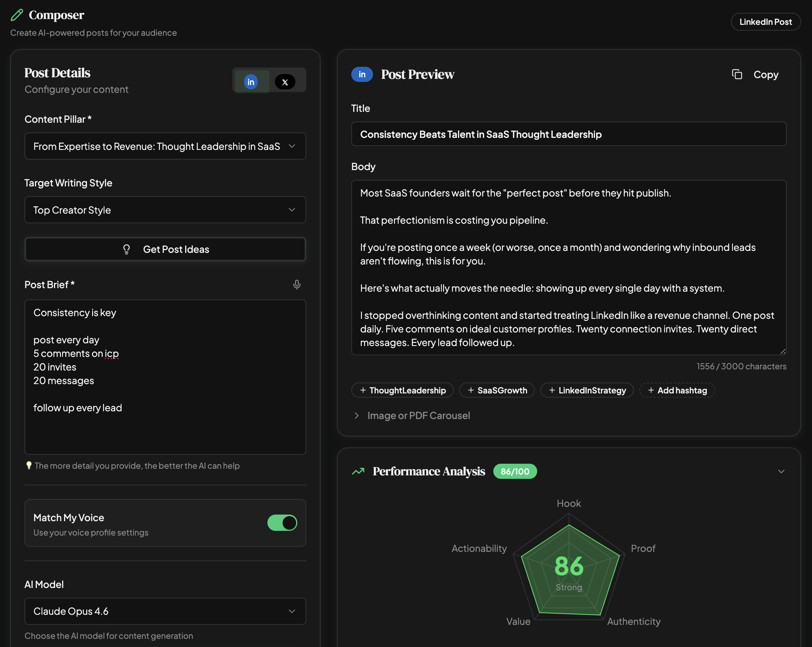The image size is (812, 647).
Task: Open the Content Pillar dropdown
Action: click(x=165, y=146)
